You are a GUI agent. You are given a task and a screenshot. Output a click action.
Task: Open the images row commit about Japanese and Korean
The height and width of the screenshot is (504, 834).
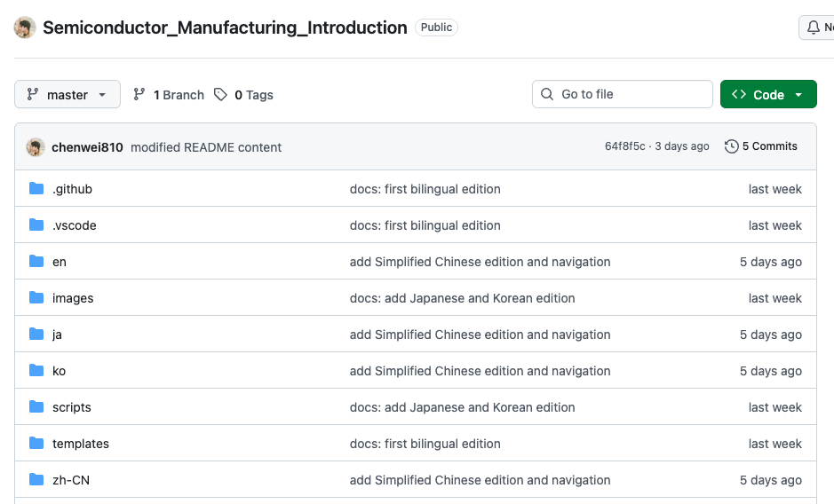pos(462,298)
